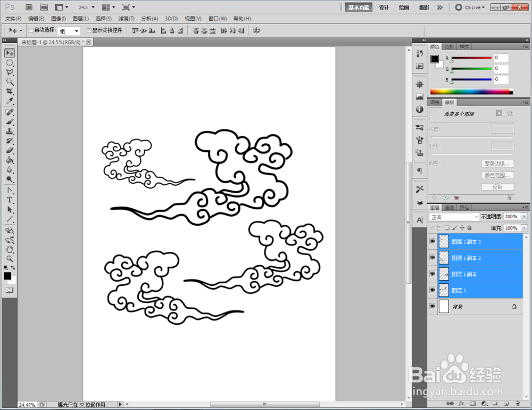This screenshot has height=410, width=532.
Task: Toggle lock all icon in layers panel
Action: [x=470, y=228]
